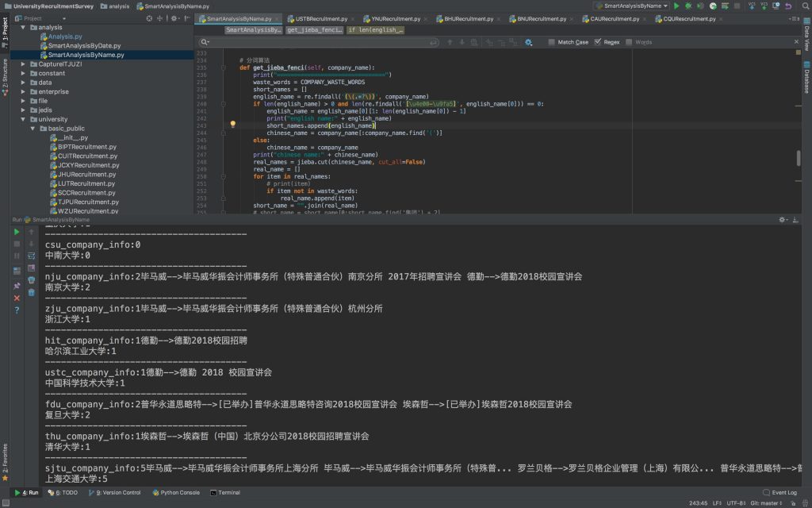Enable the Match Case checkbox
Screen dimensions: 812x508
552,42
